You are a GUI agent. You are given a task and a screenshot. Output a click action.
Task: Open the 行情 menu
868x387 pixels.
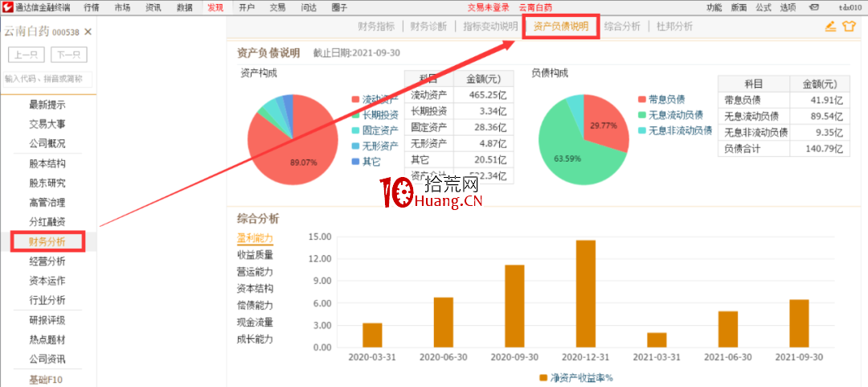(92, 7)
